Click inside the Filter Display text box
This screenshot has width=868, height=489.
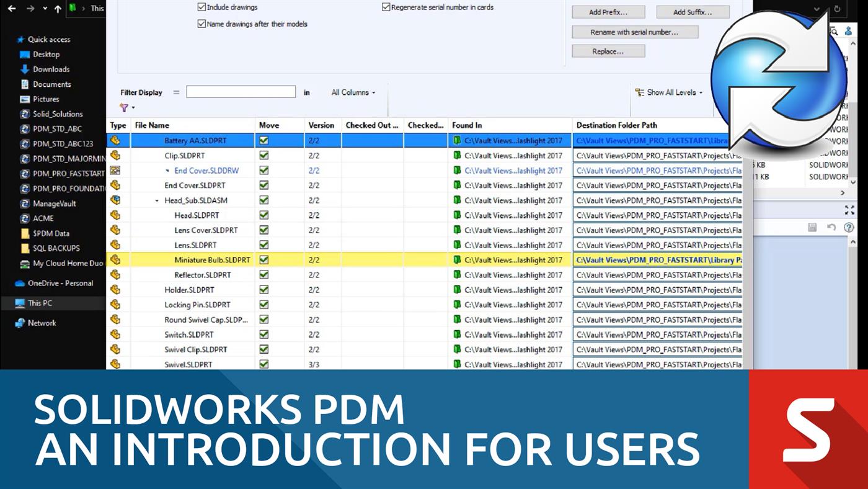pyautogui.click(x=241, y=91)
